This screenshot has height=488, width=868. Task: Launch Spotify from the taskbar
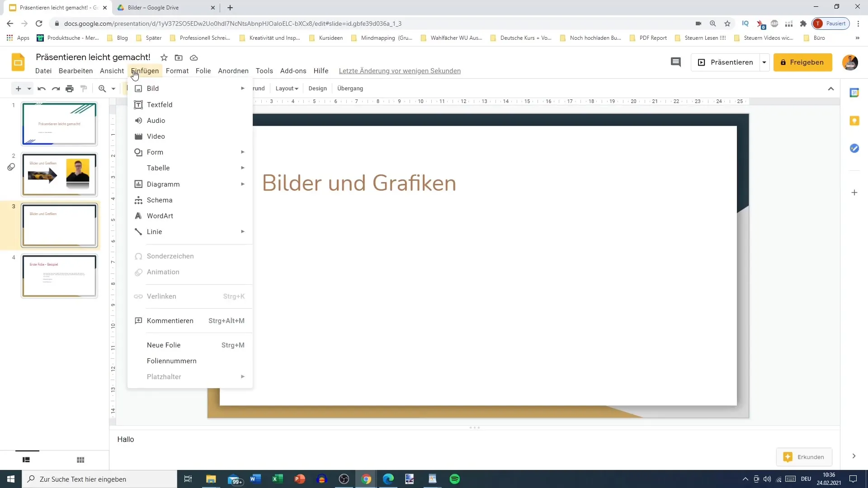click(455, 479)
